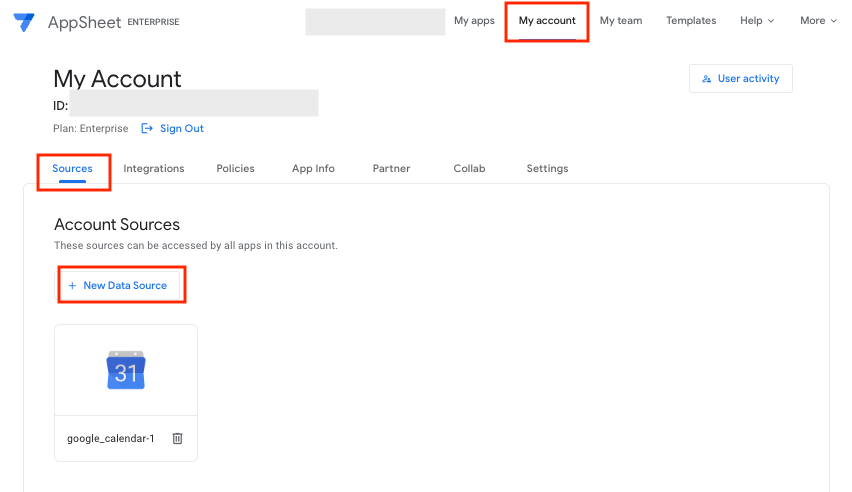The height and width of the screenshot is (492, 852).
Task: Select the App Info tab
Action: pyautogui.click(x=313, y=169)
